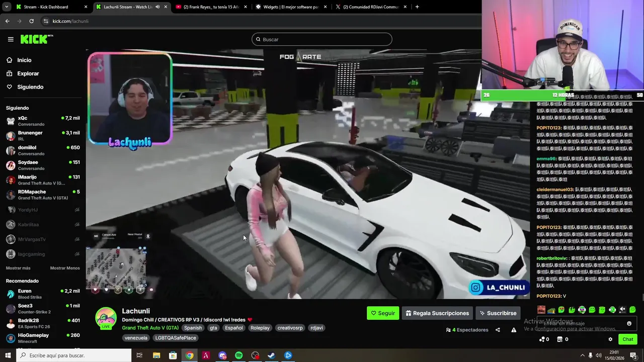Open the Kick hamburger menu
Screen dimensions: 644x362
coord(11,39)
